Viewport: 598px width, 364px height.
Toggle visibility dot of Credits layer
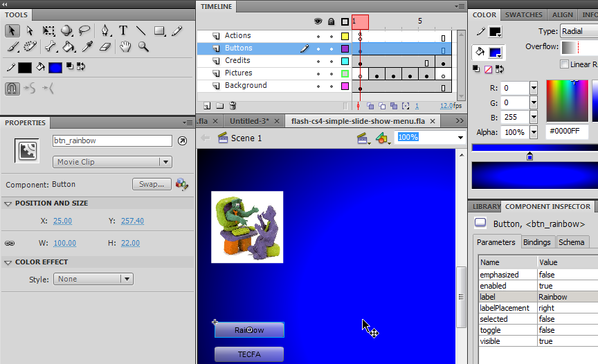(x=318, y=61)
